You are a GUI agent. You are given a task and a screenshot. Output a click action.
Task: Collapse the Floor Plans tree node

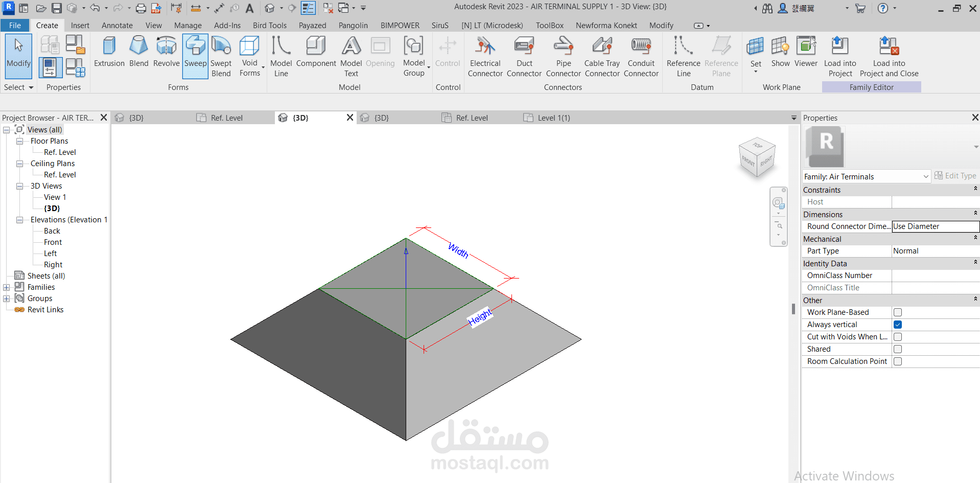19,141
